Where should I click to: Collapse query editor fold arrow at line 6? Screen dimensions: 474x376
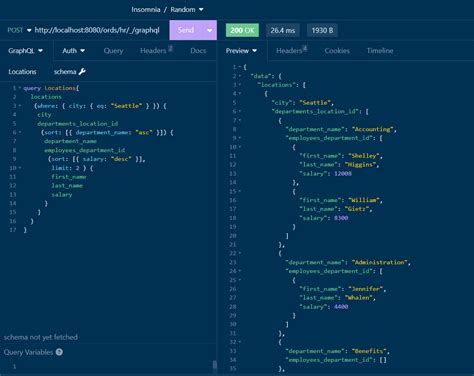click(20, 132)
